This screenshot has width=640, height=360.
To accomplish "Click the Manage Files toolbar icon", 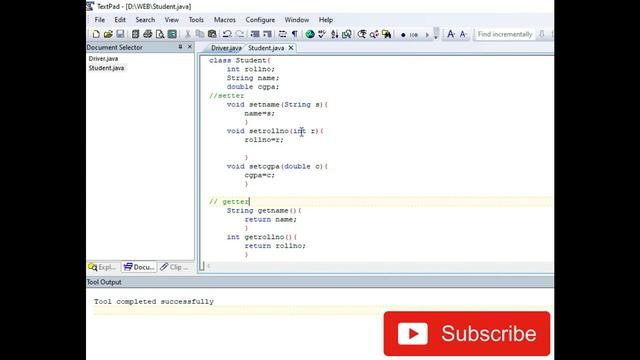I will coord(136,34).
